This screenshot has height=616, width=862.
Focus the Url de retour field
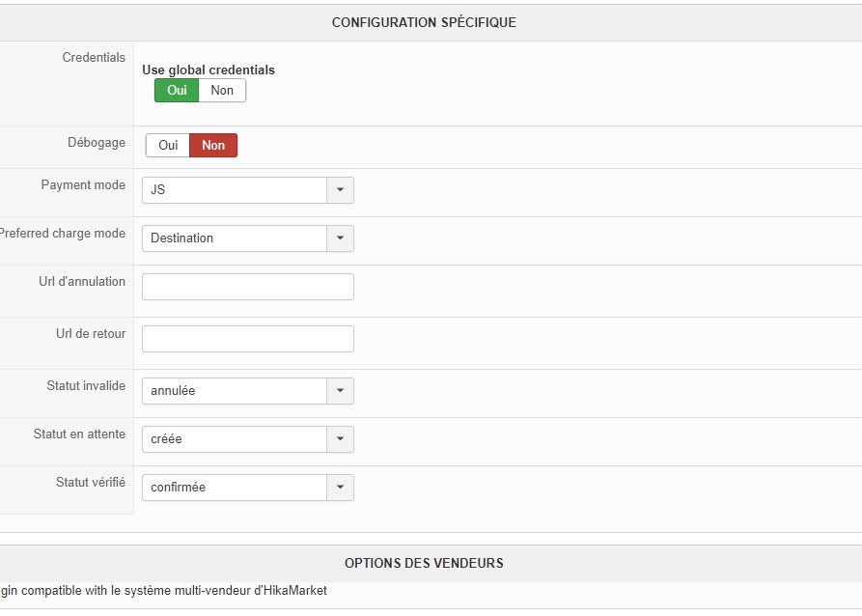pos(248,339)
